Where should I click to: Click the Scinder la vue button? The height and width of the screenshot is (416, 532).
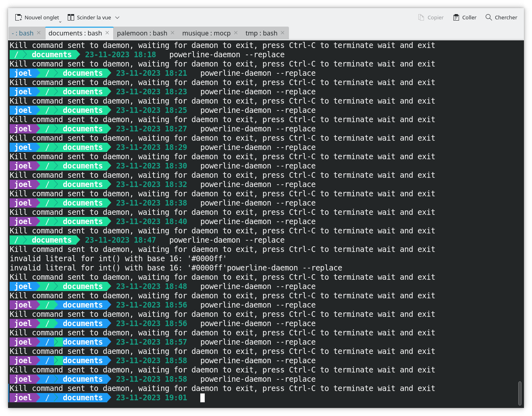tap(89, 17)
